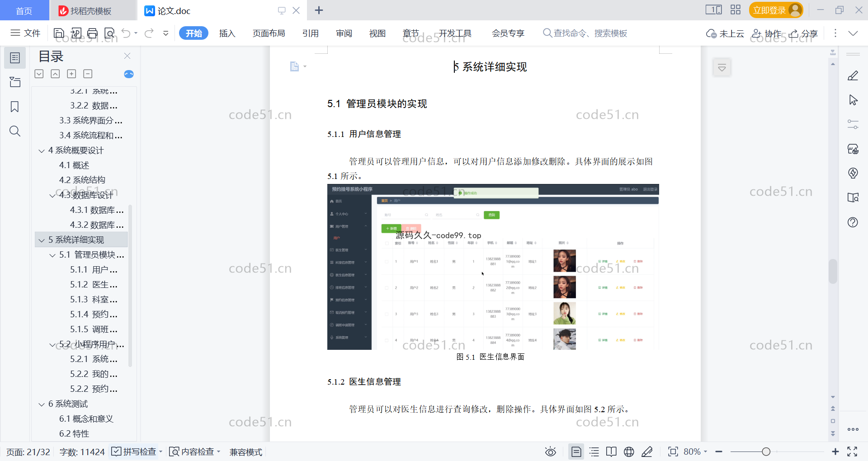This screenshot has width=868, height=461.
Task: Select the 引用 ribbon tab
Action: click(x=310, y=33)
